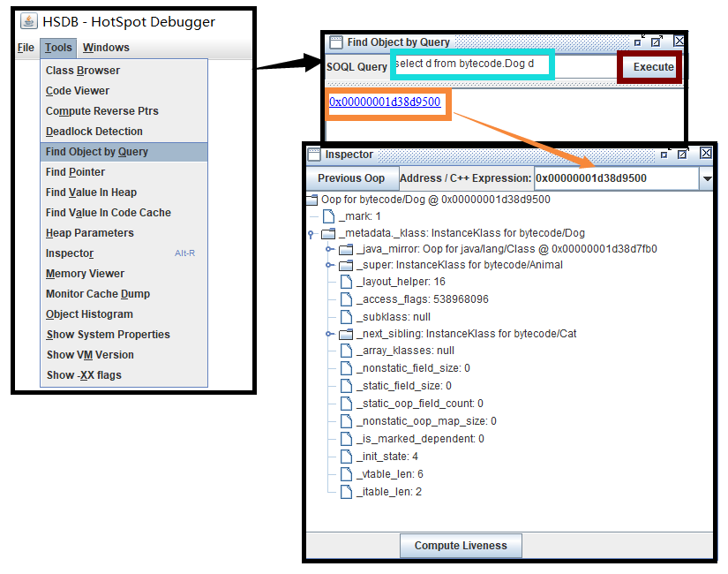Iconify the Find Object by Query window
Image resolution: width=728 pixels, height=574 pixels.
[639, 41]
